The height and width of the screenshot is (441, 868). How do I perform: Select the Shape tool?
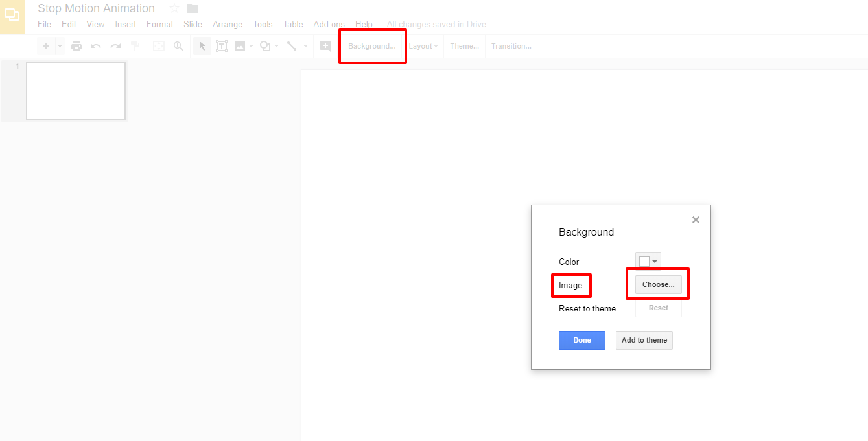pyautogui.click(x=264, y=45)
